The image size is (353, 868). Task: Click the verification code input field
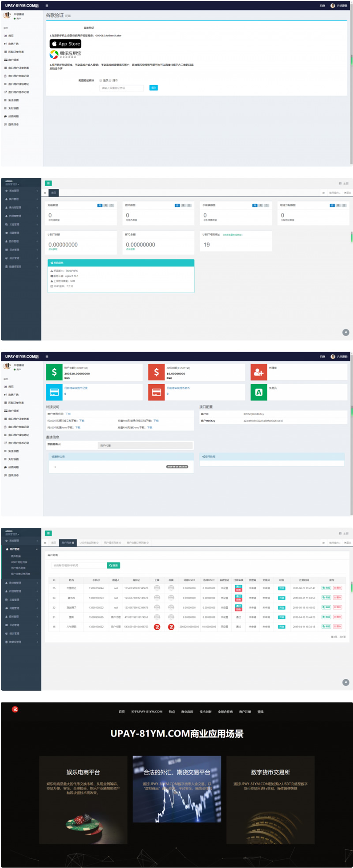122,88
